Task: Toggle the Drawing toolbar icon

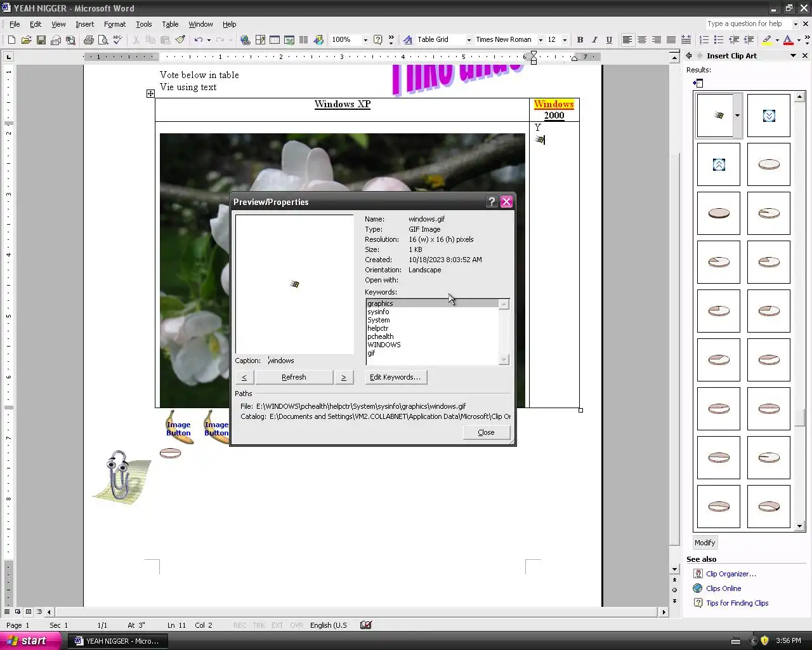Action: point(318,40)
